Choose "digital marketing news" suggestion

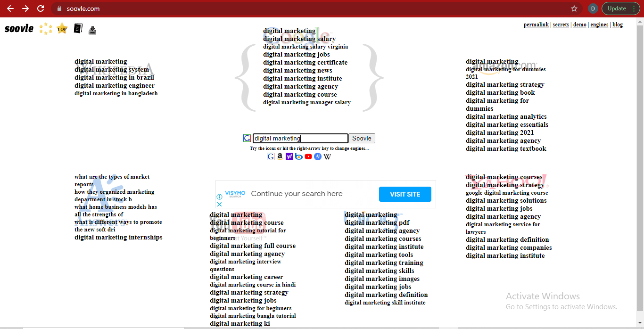coord(297,70)
